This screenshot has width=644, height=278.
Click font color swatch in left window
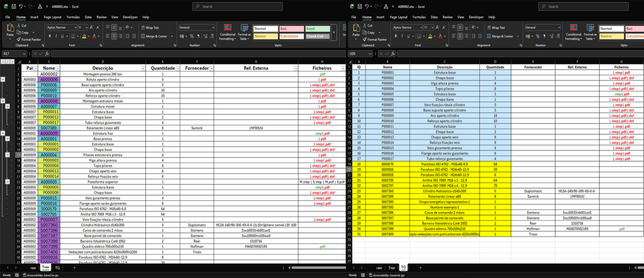93,36
